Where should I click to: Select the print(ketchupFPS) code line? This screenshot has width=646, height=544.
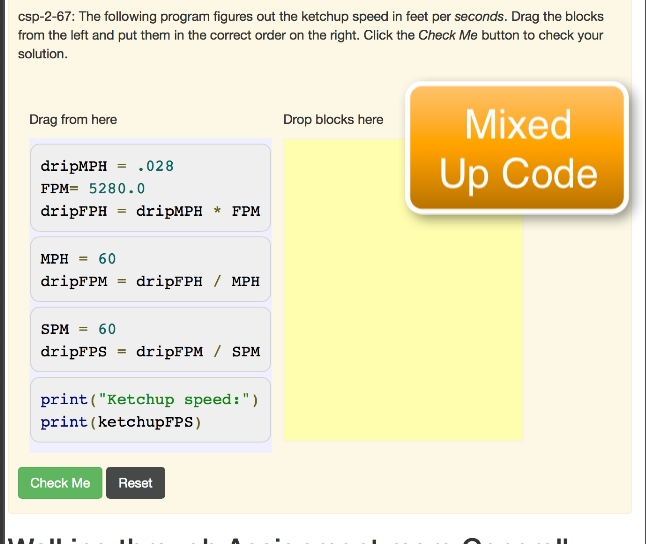tap(120, 422)
